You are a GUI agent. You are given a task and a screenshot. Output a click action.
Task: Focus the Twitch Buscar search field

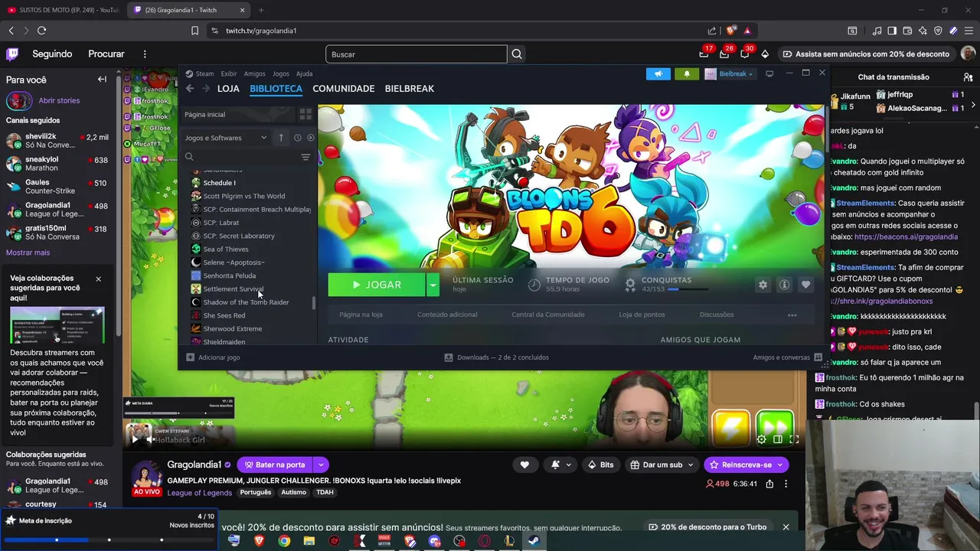tap(416, 54)
